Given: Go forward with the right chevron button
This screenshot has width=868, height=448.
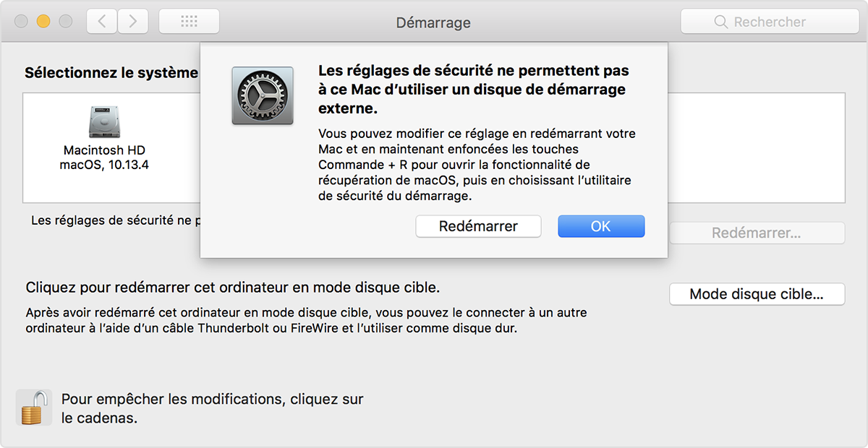Looking at the screenshot, I should tap(132, 22).
